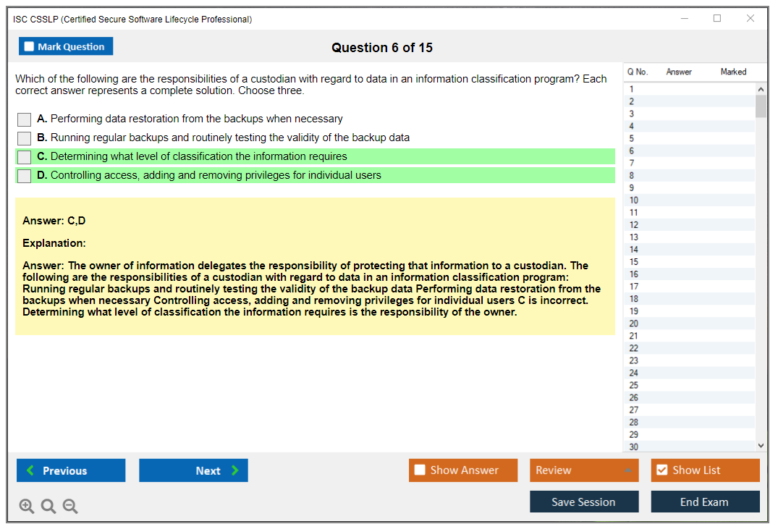
Task: Go to the previous question
Action: (x=71, y=470)
